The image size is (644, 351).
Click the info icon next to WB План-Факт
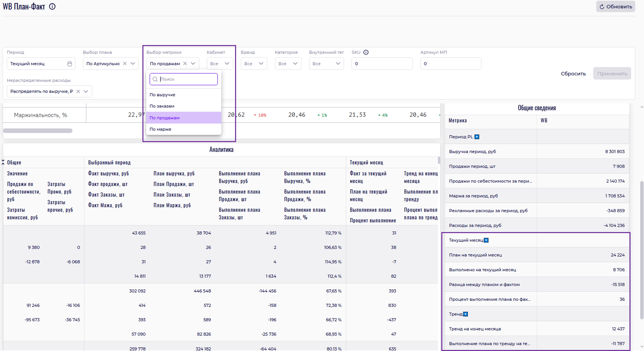click(52, 6)
